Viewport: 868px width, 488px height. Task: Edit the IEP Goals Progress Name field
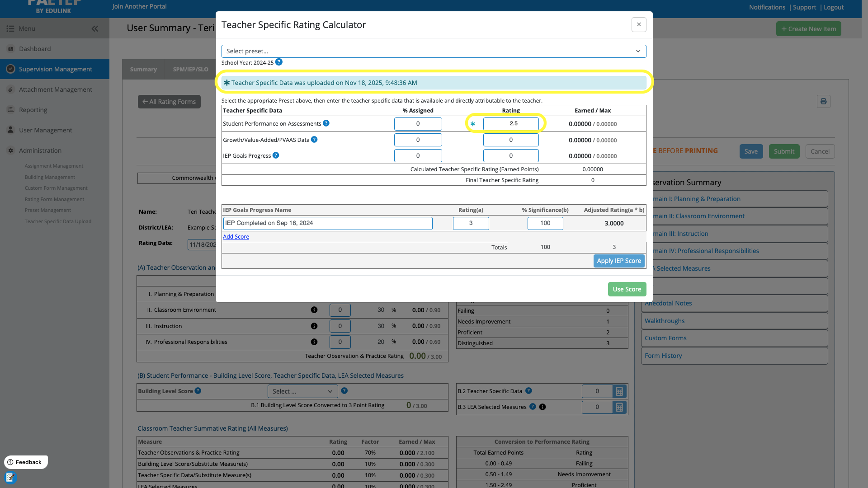pos(328,223)
